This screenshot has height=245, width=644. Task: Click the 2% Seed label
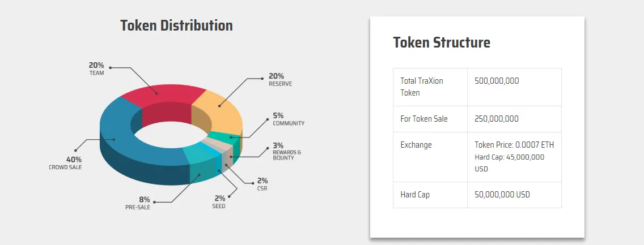219,202
